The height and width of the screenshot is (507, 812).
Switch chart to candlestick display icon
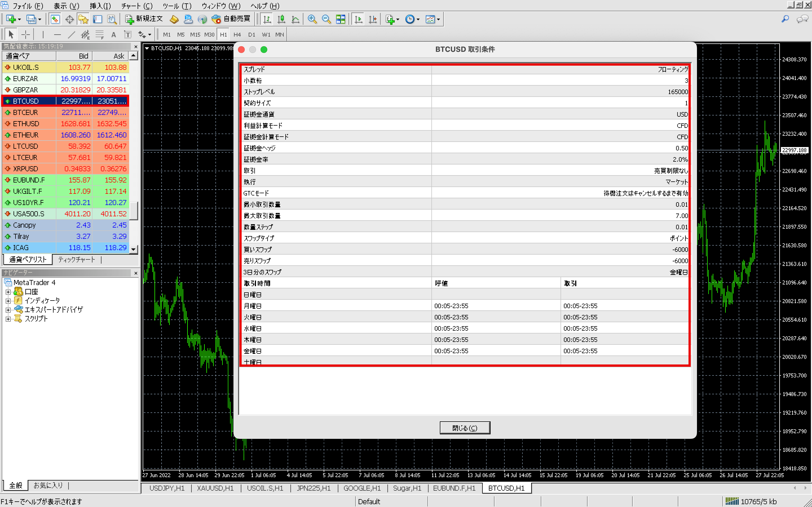point(281,19)
